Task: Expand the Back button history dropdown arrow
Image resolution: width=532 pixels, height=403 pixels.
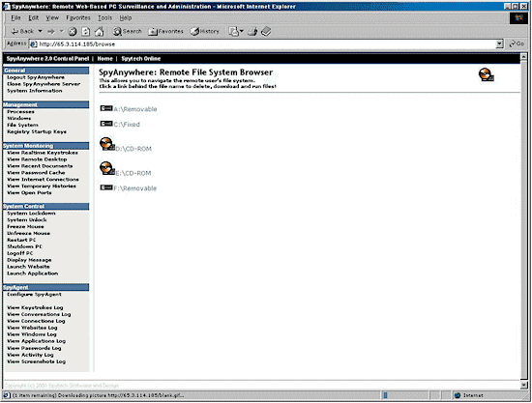Action: coord(40,31)
